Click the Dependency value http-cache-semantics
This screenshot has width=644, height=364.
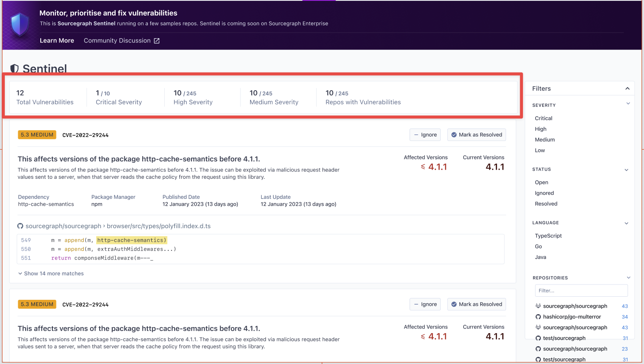tap(46, 204)
